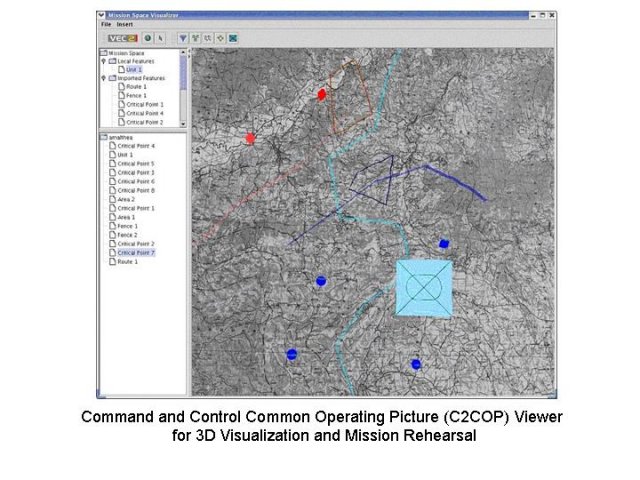Click the teal crossed-square toolbar icon

(x=232, y=38)
